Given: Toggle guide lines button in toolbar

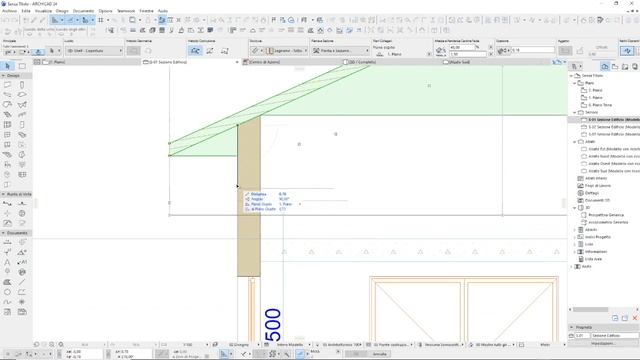Looking at the screenshot, I should click(55, 20).
